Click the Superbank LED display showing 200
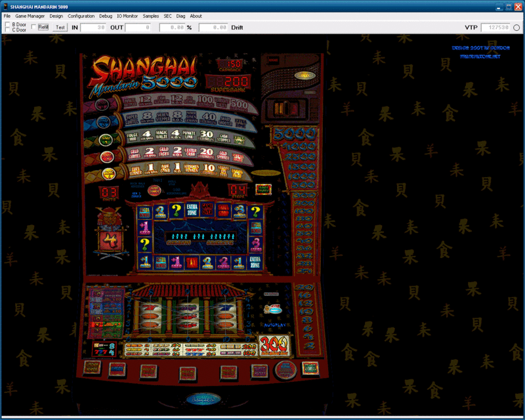 pyautogui.click(x=228, y=81)
